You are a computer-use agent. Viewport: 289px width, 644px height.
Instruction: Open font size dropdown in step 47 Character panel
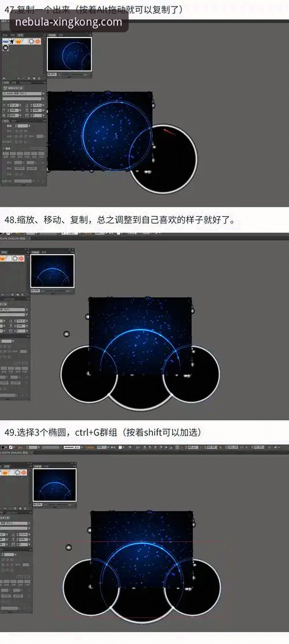(21, 105)
